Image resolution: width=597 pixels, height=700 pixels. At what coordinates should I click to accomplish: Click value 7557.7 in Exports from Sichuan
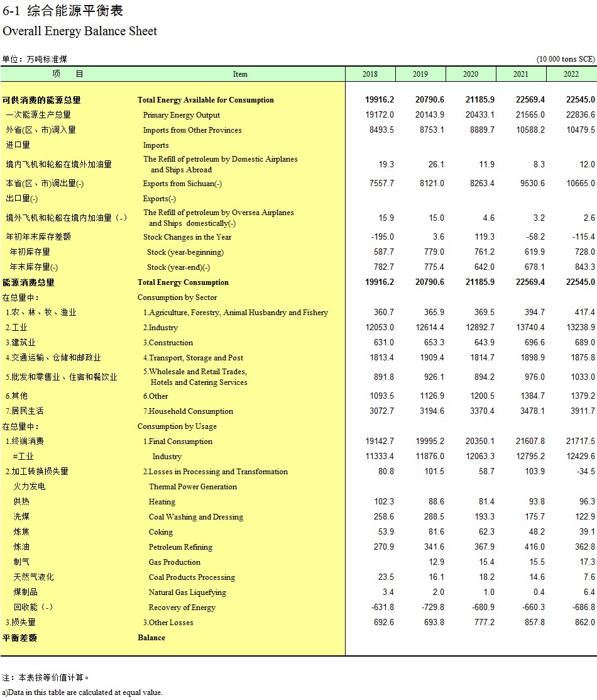point(381,184)
